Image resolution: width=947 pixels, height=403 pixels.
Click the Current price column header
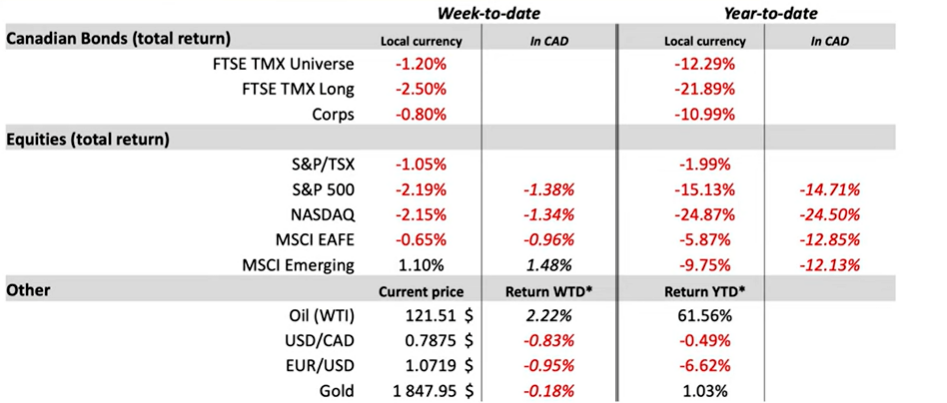pyautogui.click(x=421, y=290)
